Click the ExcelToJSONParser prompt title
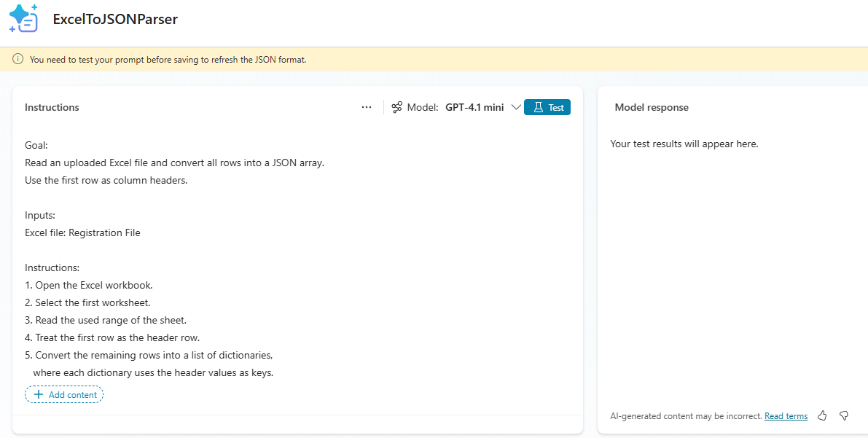 tap(115, 20)
